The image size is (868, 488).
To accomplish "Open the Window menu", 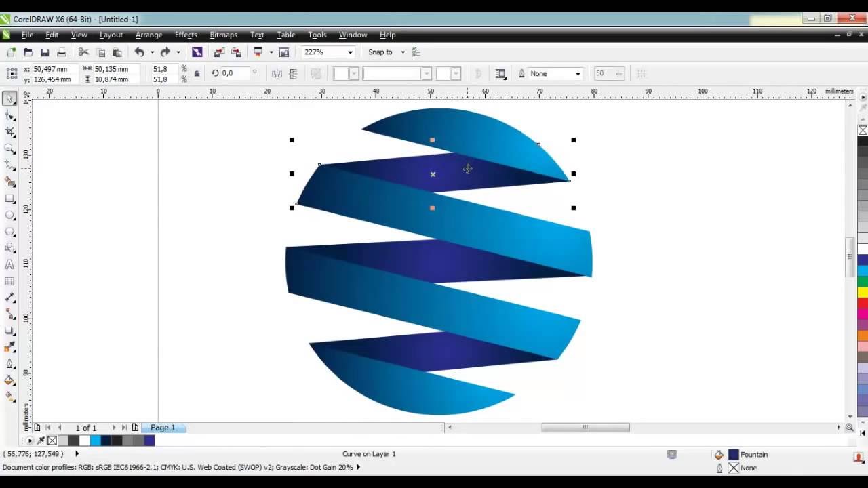I will (353, 35).
